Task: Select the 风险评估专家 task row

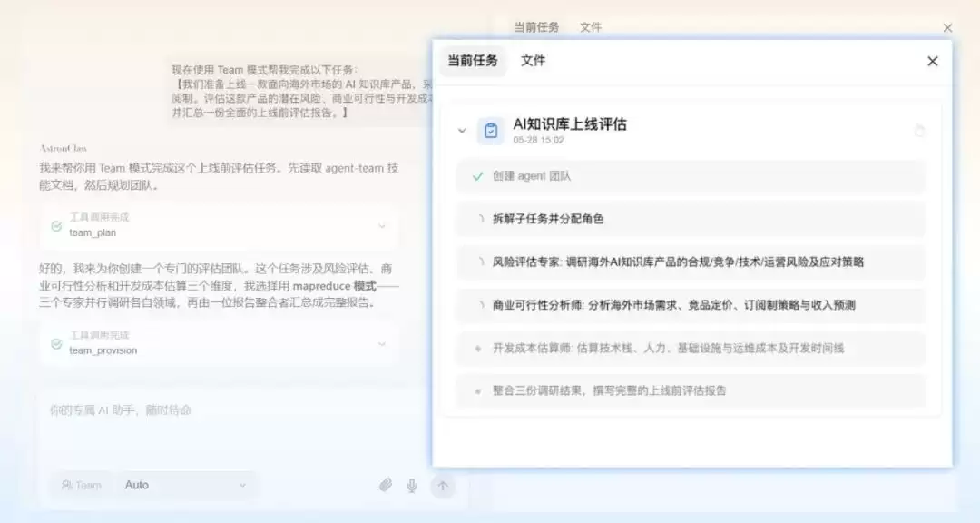Action: tap(691, 262)
